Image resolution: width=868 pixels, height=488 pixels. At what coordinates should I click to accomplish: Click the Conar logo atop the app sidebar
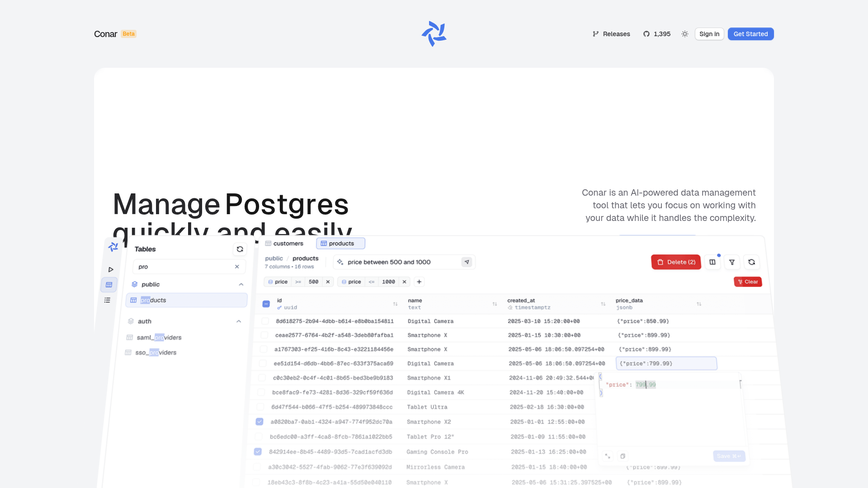tap(113, 247)
